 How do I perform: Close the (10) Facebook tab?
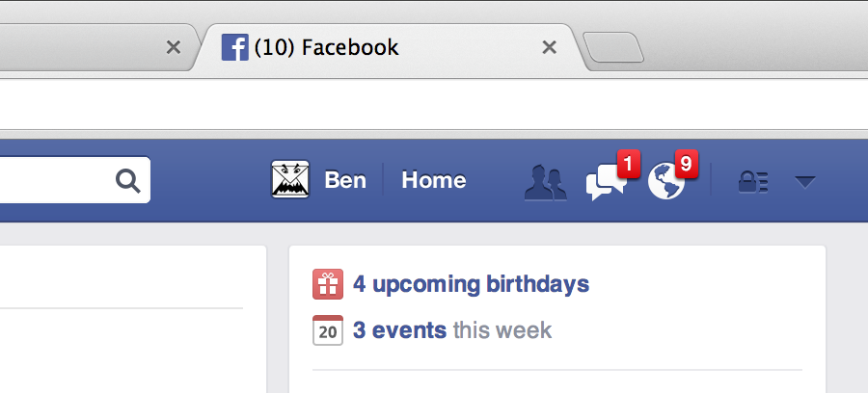coord(549,47)
